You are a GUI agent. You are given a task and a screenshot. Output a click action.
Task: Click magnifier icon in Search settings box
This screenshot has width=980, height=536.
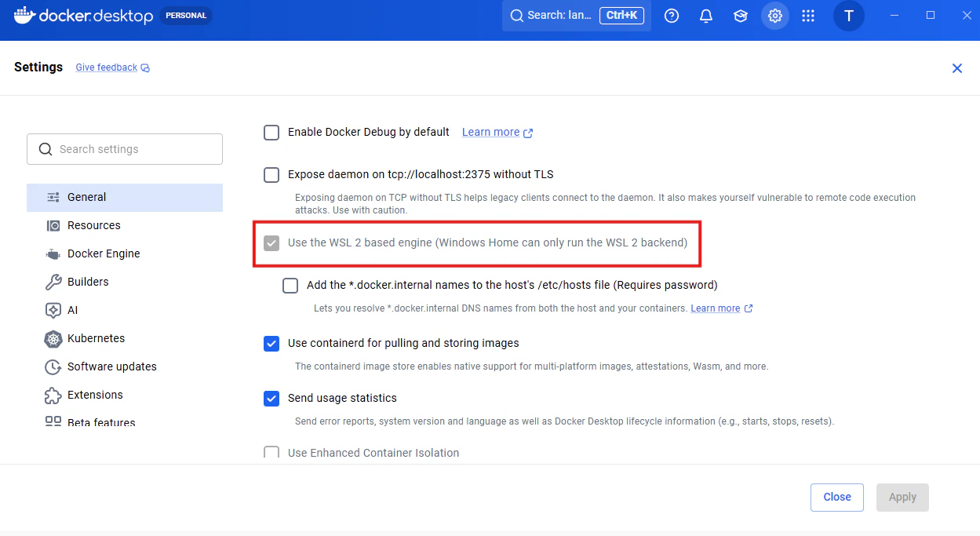click(46, 149)
